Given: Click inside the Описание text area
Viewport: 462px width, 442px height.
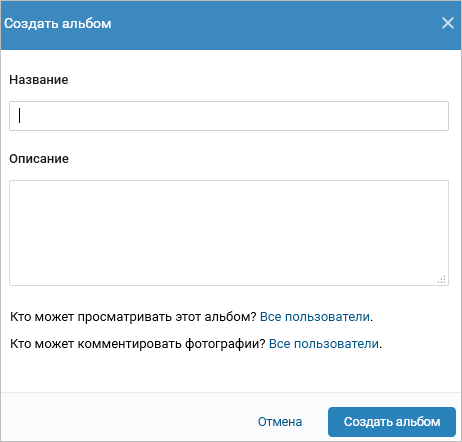Looking at the screenshot, I should tap(229, 233).
